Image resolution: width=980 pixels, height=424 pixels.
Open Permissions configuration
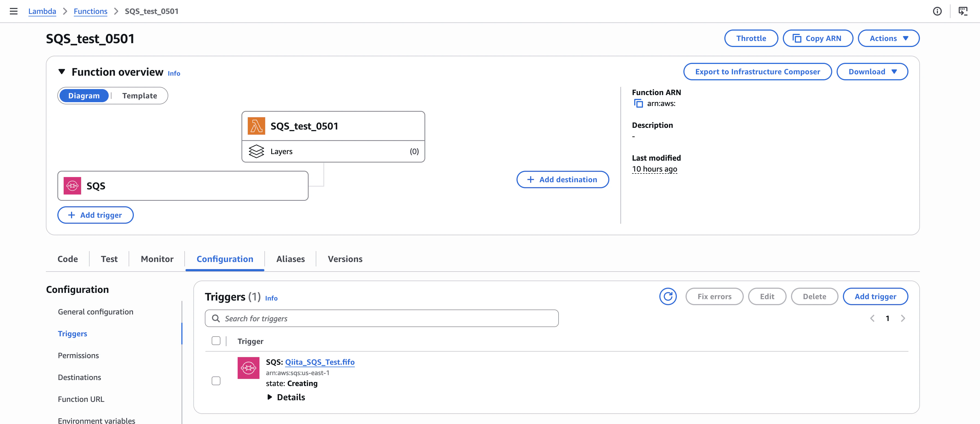point(78,355)
